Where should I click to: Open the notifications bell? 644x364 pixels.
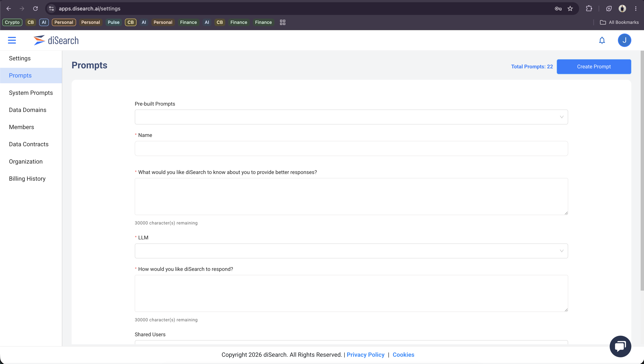tap(602, 40)
